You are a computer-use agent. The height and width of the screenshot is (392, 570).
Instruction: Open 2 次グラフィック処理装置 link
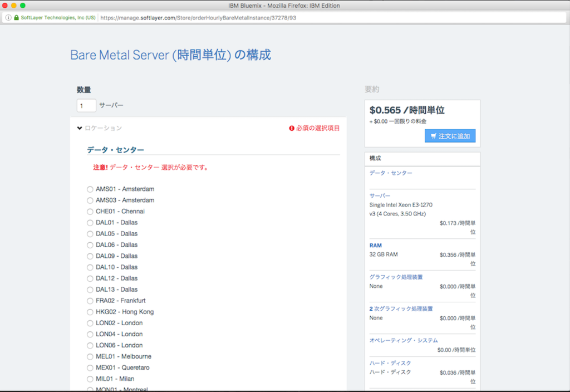(401, 308)
